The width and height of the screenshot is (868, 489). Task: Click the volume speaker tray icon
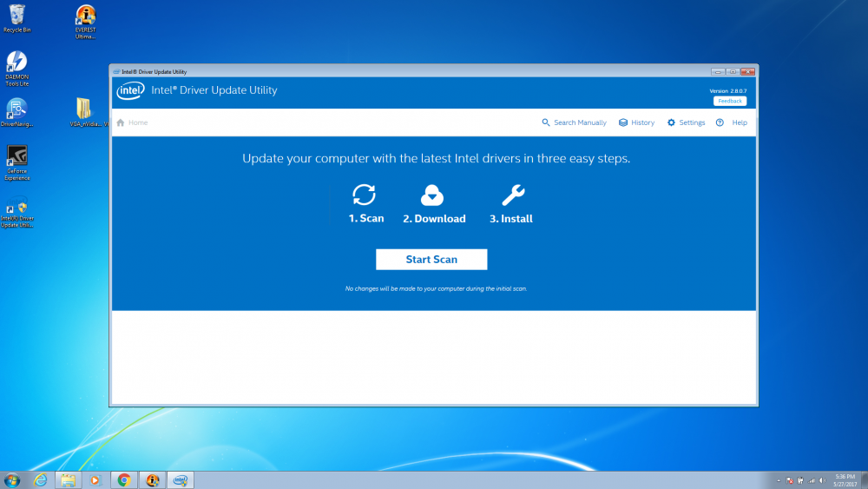(823, 480)
